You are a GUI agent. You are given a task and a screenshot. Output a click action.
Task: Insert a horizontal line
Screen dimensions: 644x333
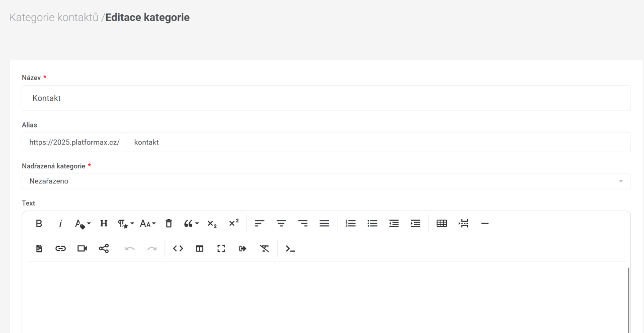pyautogui.click(x=485, y=224)
